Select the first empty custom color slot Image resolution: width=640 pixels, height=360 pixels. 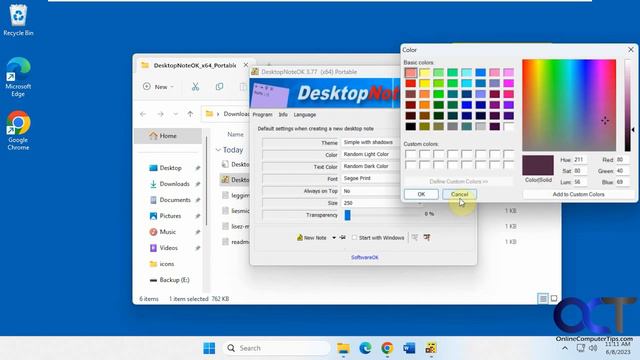411,154
